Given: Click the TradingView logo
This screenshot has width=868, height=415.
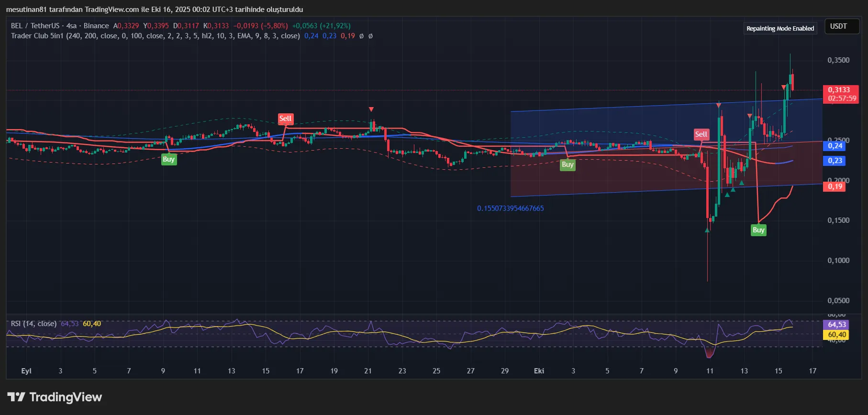Looking at the screenshot, I should click(x=55, y=397).
